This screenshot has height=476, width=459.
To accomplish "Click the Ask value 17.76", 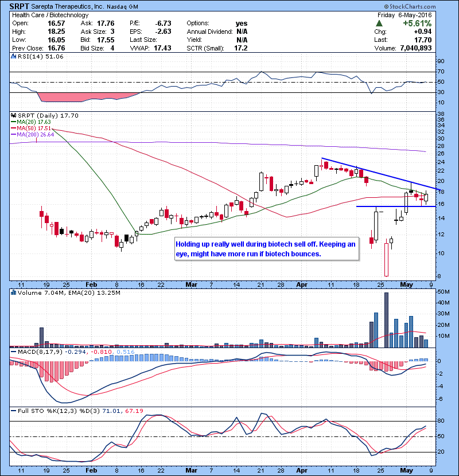I will tap(106, 24).
